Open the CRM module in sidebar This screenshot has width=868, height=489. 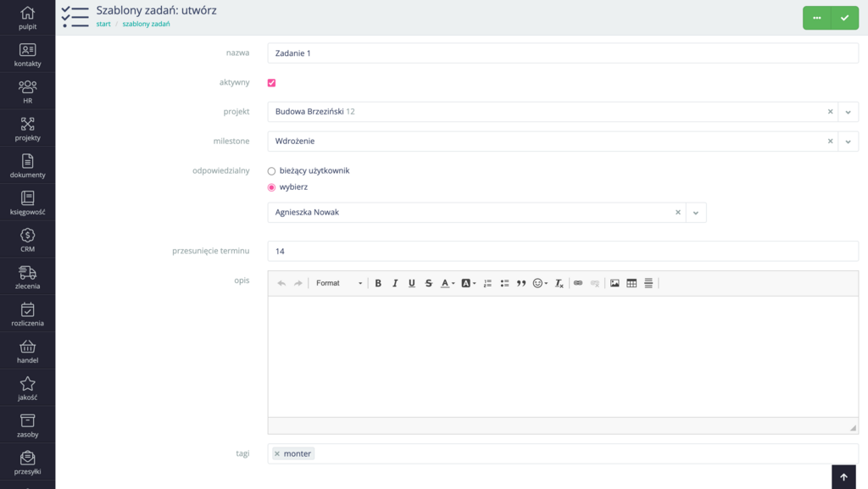click(x=27, y=240)
